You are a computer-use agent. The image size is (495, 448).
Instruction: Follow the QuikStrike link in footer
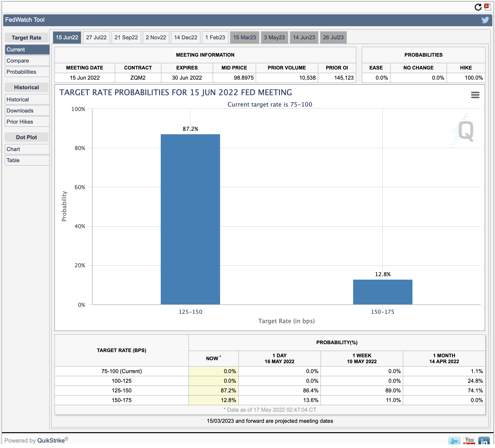51,441
